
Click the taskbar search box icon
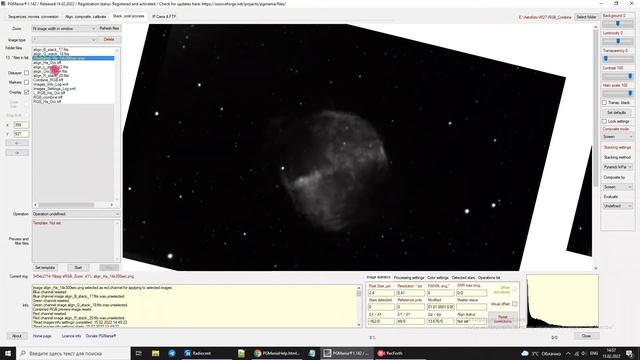[x=23, y=353]
